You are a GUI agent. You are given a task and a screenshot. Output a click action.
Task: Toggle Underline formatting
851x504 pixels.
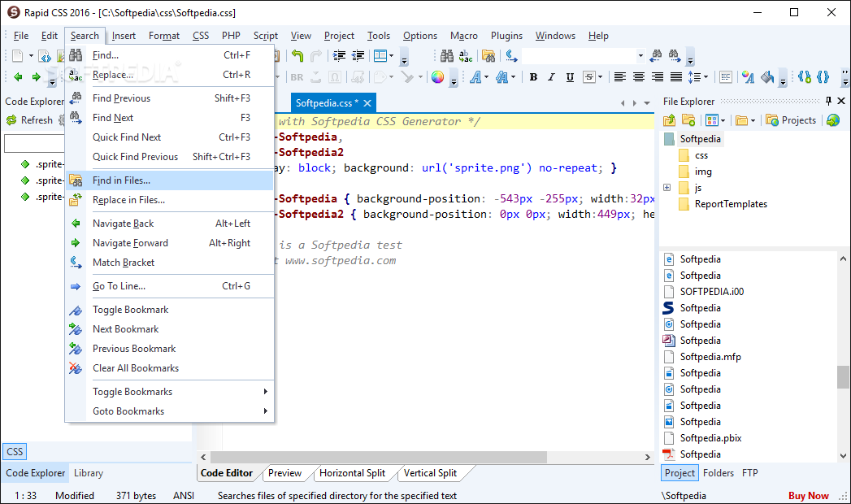[570, 77]
